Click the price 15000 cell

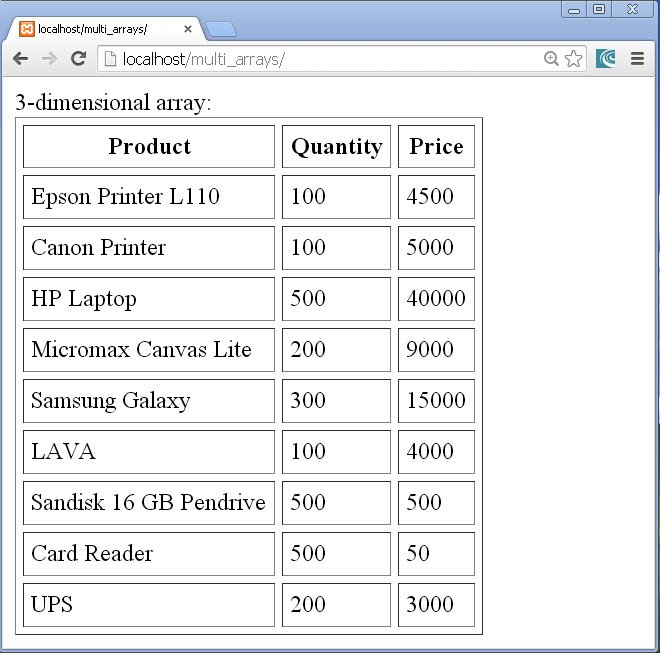[x=436, y=401]
